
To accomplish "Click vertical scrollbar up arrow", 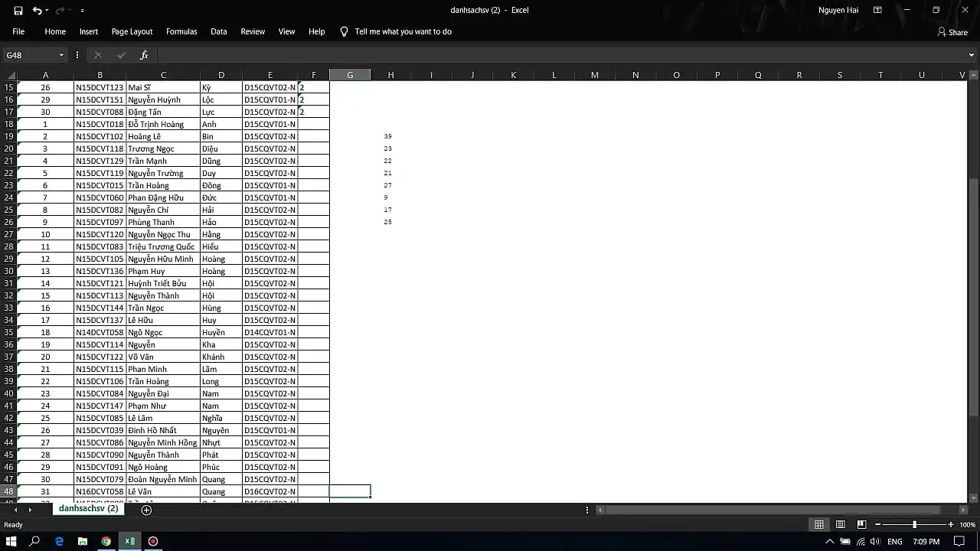I will [973, 75].
